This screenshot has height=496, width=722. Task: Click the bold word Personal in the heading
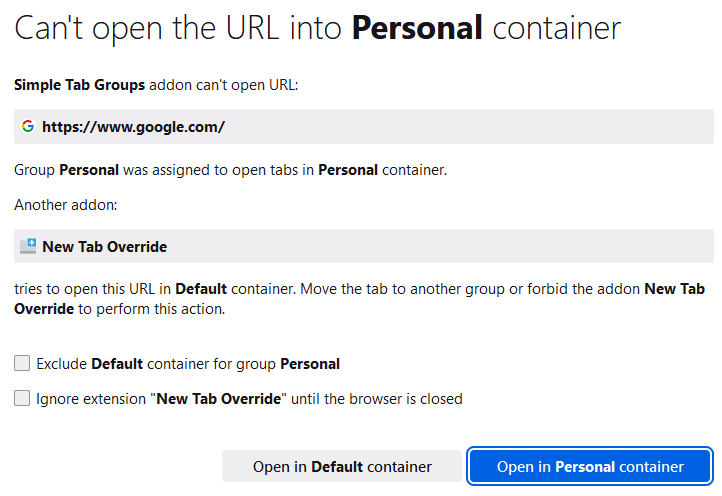(x=417, y=28)
